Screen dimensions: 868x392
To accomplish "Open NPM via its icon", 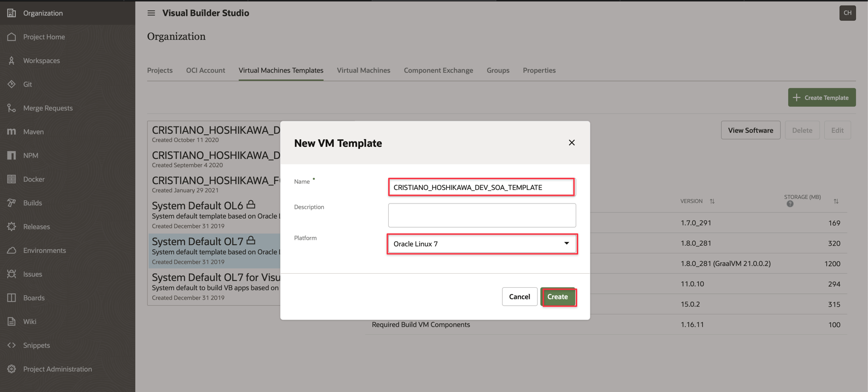I will click(x=12, y=156).
